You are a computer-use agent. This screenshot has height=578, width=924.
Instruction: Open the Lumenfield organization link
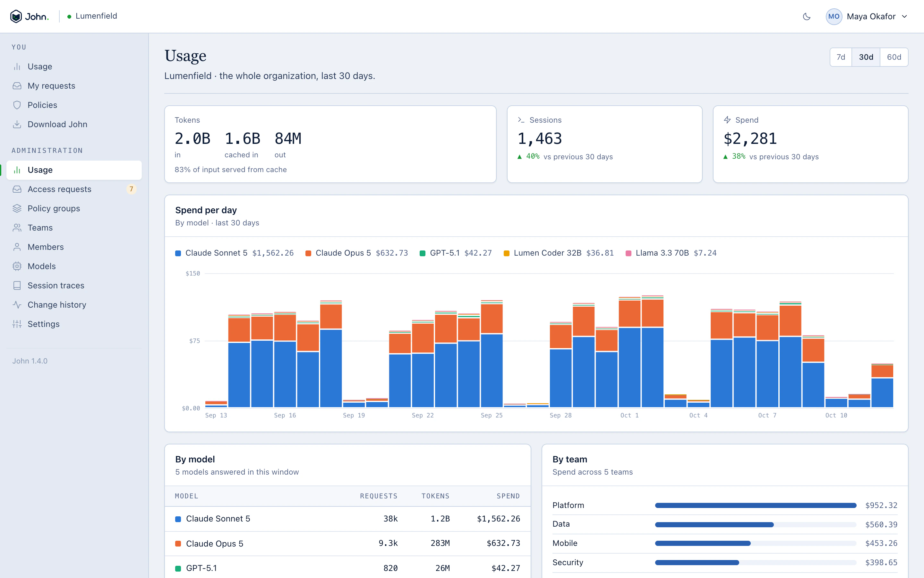click(92, 16)
